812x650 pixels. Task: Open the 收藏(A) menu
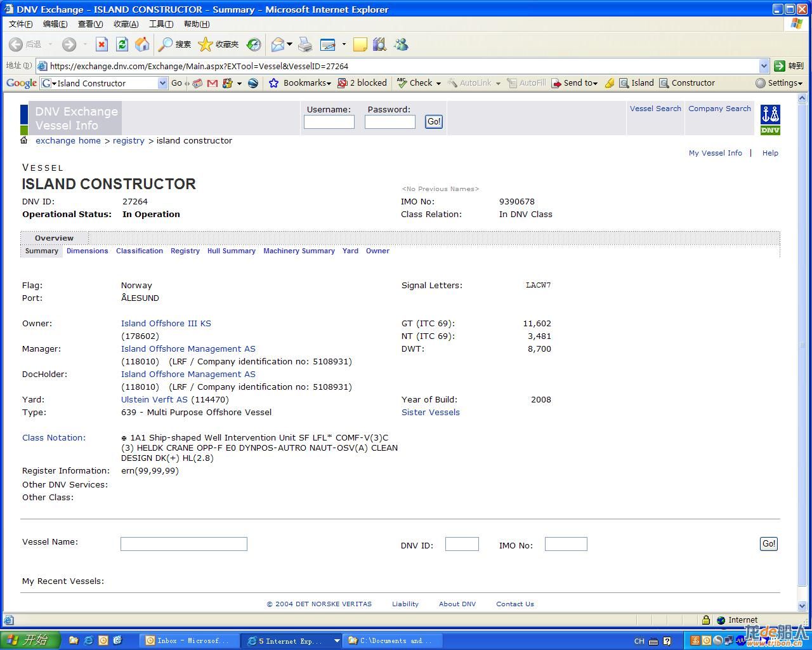[126, 23]
